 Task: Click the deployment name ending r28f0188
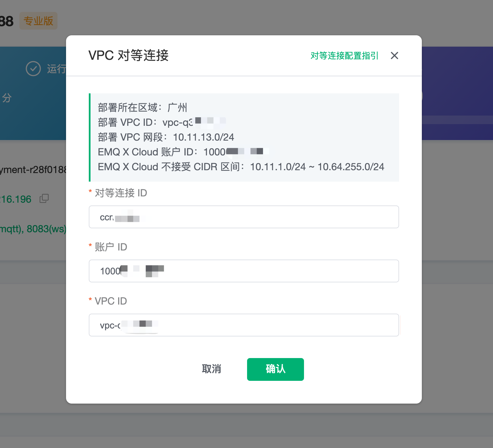pyautogui.click(x=33, y=170)
